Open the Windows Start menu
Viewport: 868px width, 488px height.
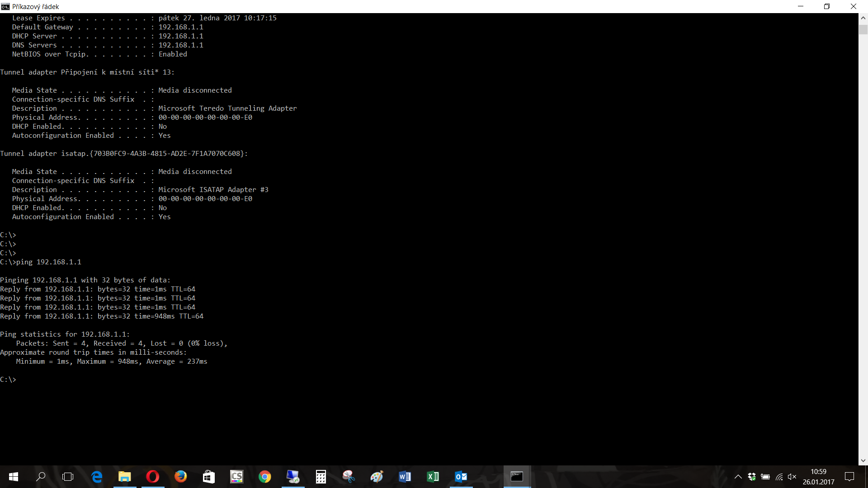[14, 477]
